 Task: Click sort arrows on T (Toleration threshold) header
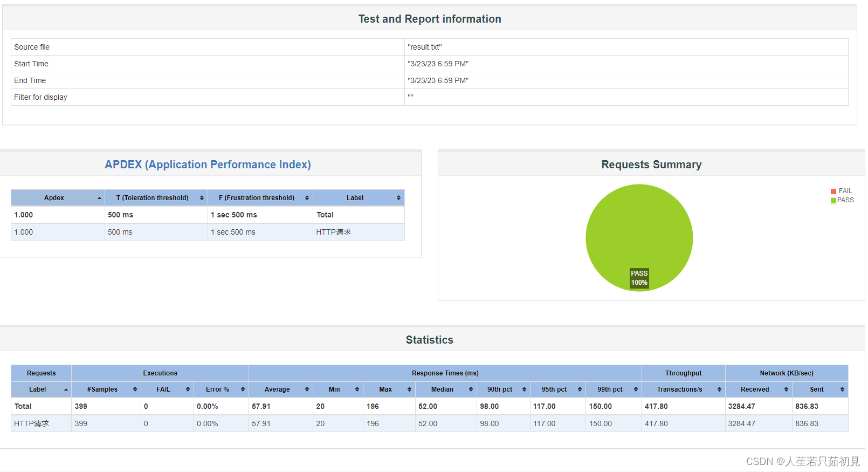pyautogui.click(x=202, y=198)
